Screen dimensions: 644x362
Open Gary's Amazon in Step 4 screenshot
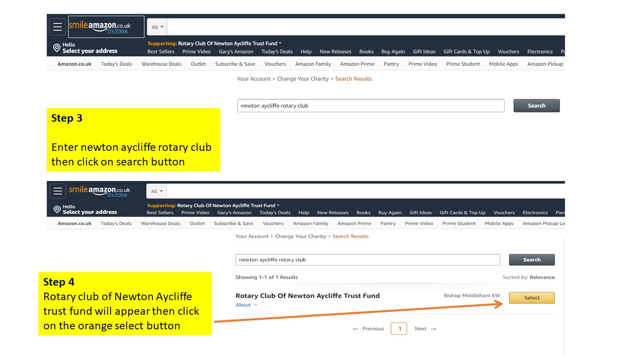pyautogui.click(x=234, y=213)
